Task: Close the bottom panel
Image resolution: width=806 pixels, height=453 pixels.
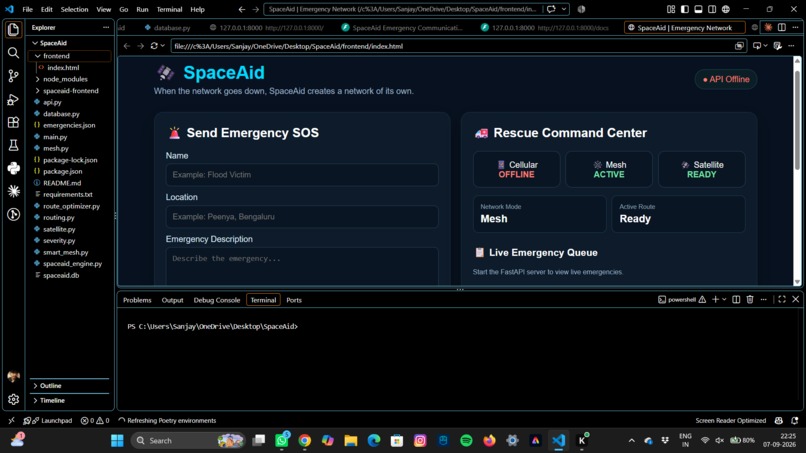Action: click(x=796, y=299)
